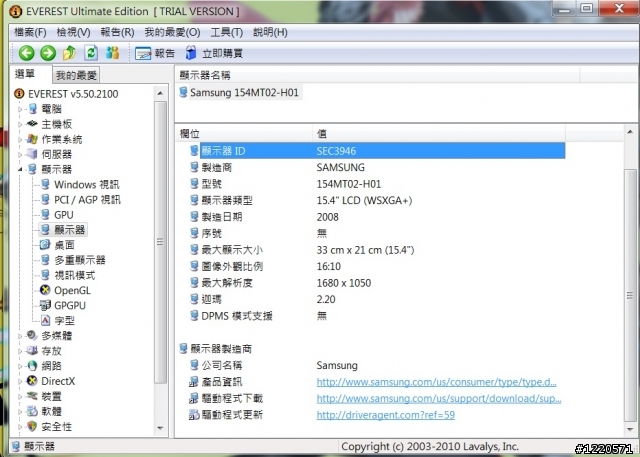Screen dimensions: 640x457
Task: Open the 說明(H) menu
Action: (x=270, y=32)
